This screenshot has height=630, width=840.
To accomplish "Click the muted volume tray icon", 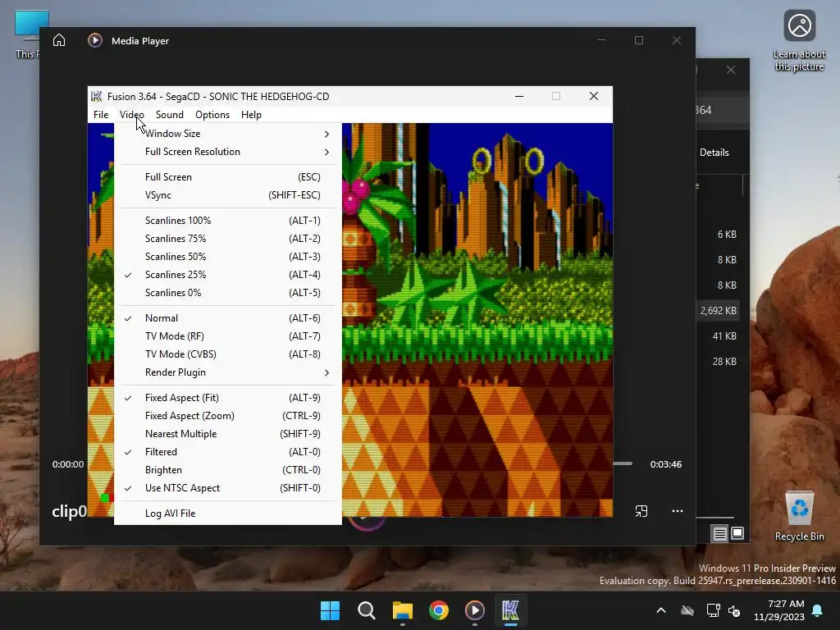I will (734, 610).
